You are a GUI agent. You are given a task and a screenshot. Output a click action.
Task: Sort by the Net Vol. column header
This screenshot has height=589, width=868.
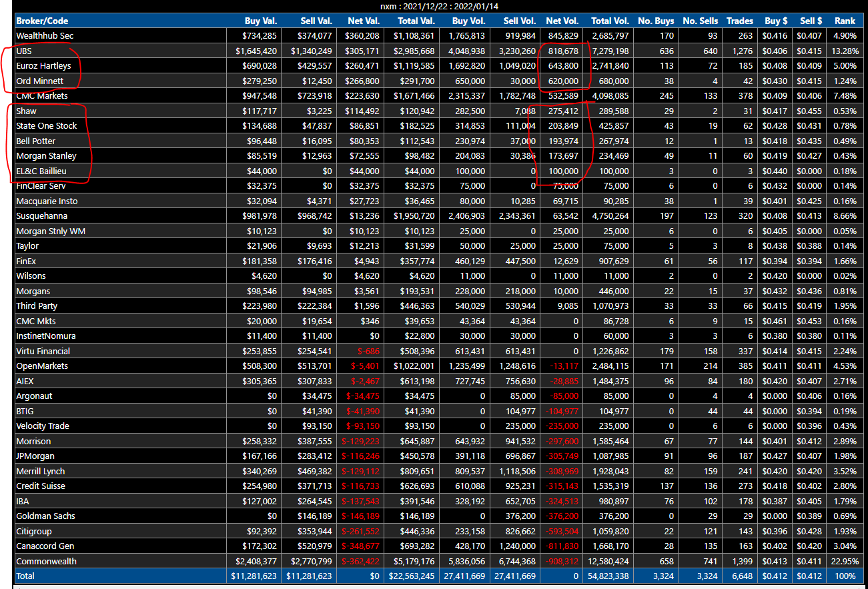pos(562,21)
